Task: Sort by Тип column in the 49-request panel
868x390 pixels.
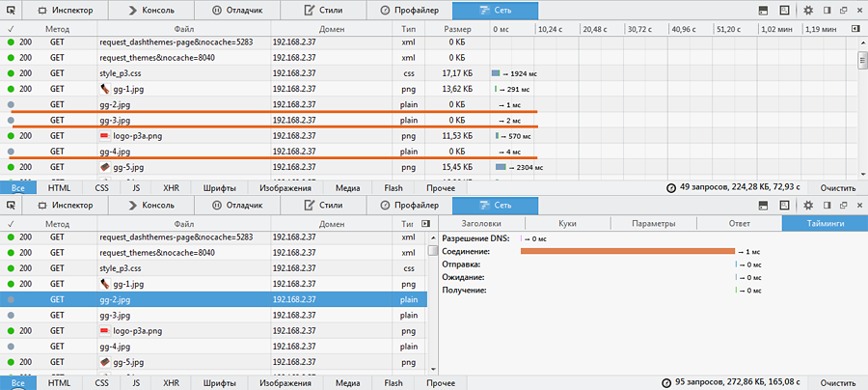Action: coord(409,29)
